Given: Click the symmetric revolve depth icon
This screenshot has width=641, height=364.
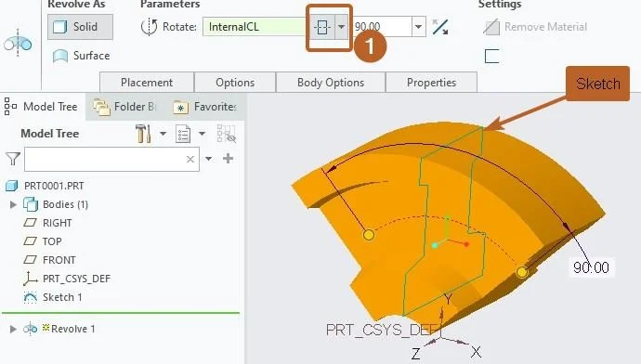Looking at the screenshot, I should (322, 27).
